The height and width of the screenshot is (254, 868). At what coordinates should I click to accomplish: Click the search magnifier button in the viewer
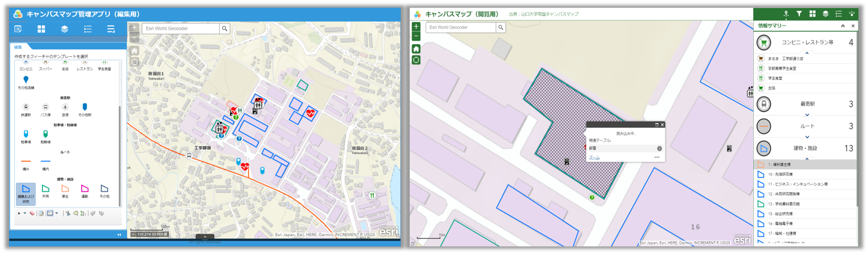pos(501,28)
